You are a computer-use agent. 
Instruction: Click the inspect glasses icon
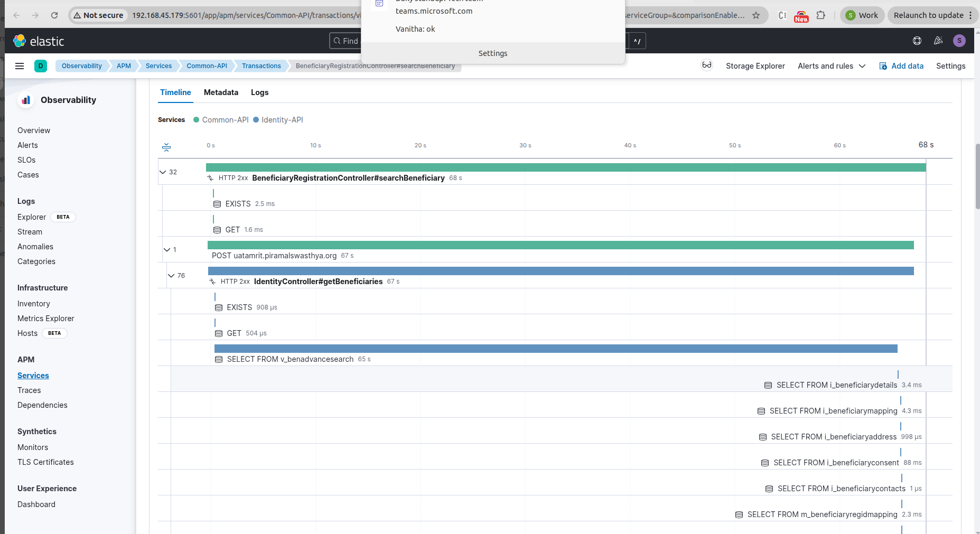[x=706, y=65]
